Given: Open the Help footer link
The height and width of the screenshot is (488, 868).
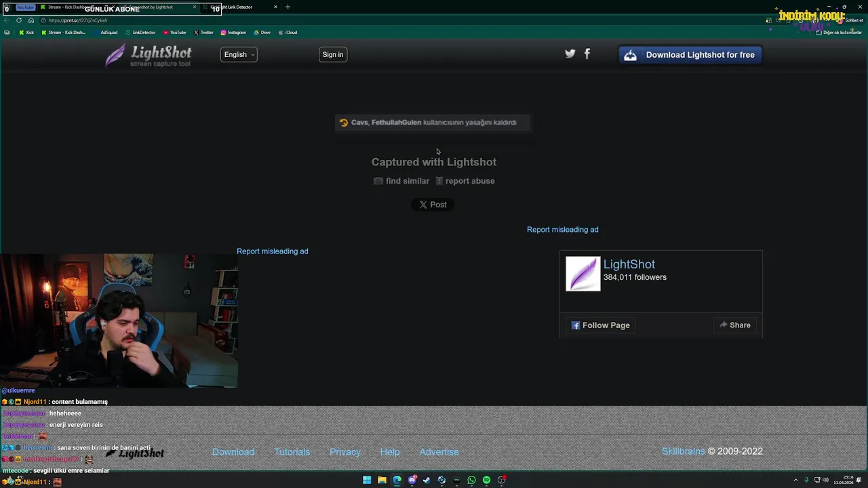Looking at the screenshot, I should (390, 452).
